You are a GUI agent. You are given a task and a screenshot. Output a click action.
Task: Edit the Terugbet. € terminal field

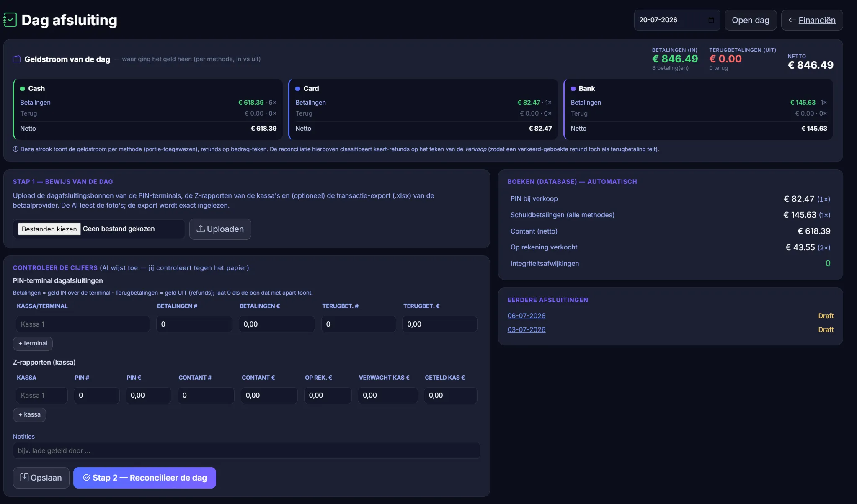(439, 324)
